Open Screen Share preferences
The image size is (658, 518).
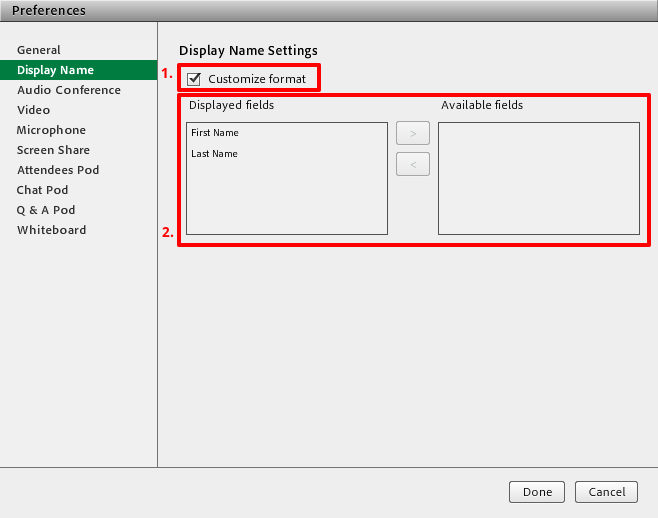pyautogui.click(x=53, y=150)
